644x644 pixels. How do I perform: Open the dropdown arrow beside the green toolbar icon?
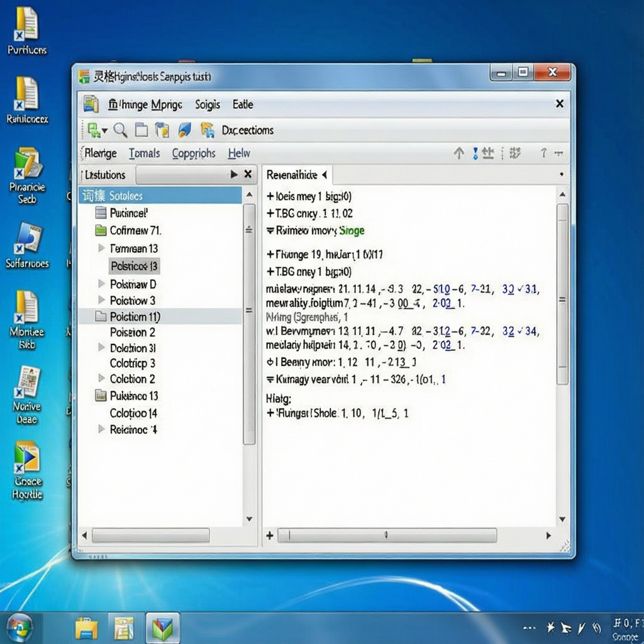tap(105, 131)
